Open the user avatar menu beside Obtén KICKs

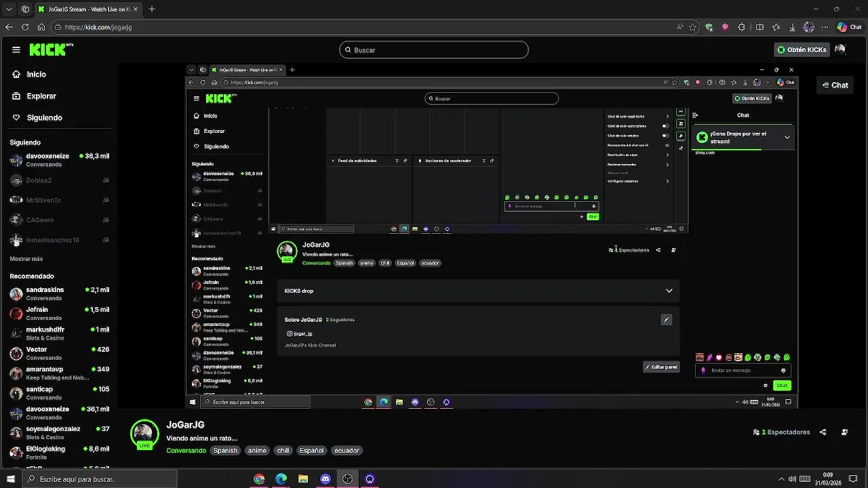[840, 49]
